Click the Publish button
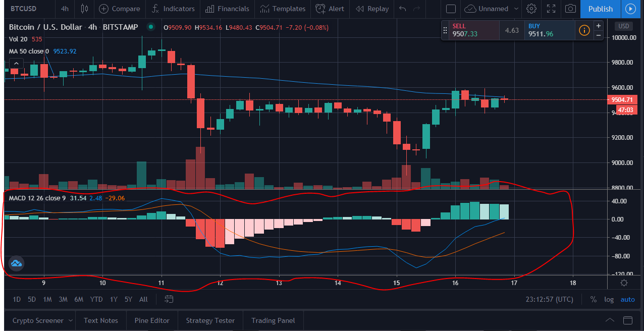This screenshot has height=331, width=644. coord(600,9)
